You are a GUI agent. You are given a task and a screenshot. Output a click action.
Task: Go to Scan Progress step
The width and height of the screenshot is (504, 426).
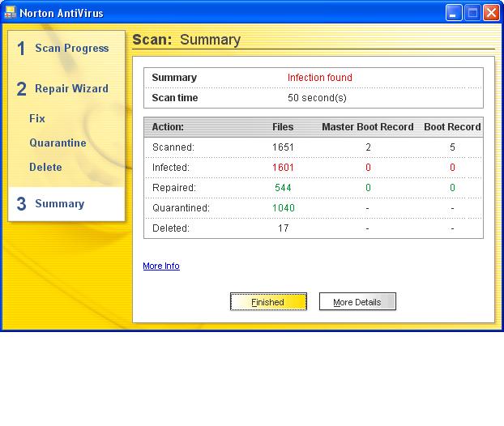(70, 49)
